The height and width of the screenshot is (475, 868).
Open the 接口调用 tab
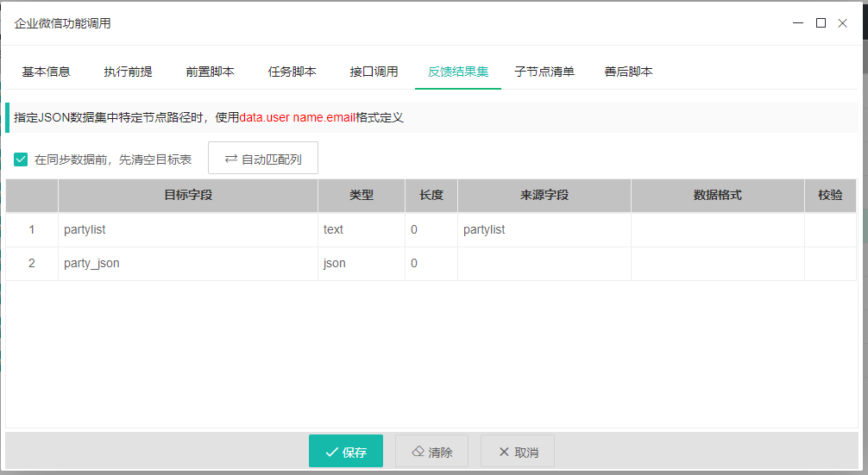tap(374, 72)
